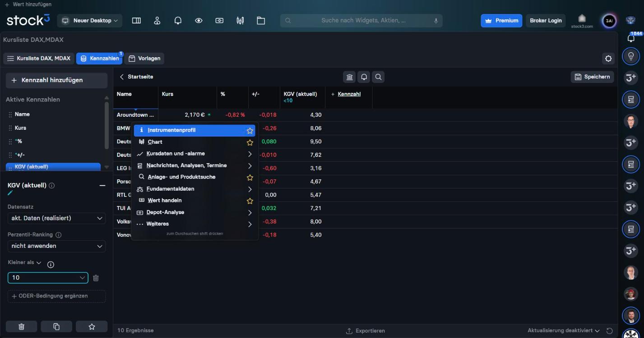This screenshot has width=644, height=338.
Task: Switch to the Kursliste DAX, MDAX tab
Action: (39, 59)
